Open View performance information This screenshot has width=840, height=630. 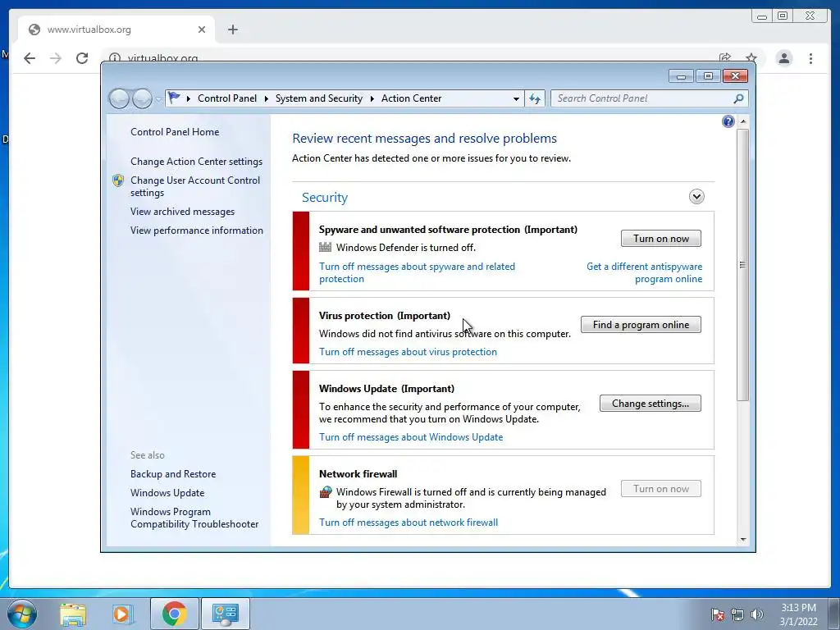(x=197, y=231)
